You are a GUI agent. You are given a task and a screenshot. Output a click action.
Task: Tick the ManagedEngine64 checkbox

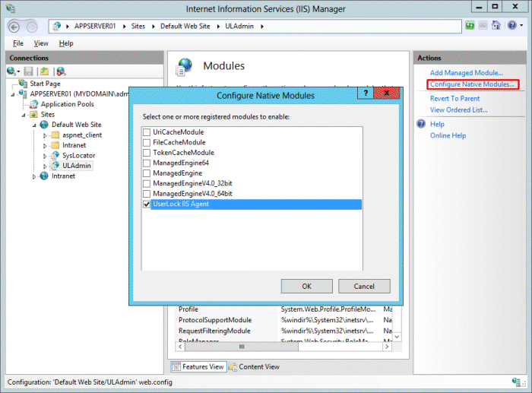point(147,163)
